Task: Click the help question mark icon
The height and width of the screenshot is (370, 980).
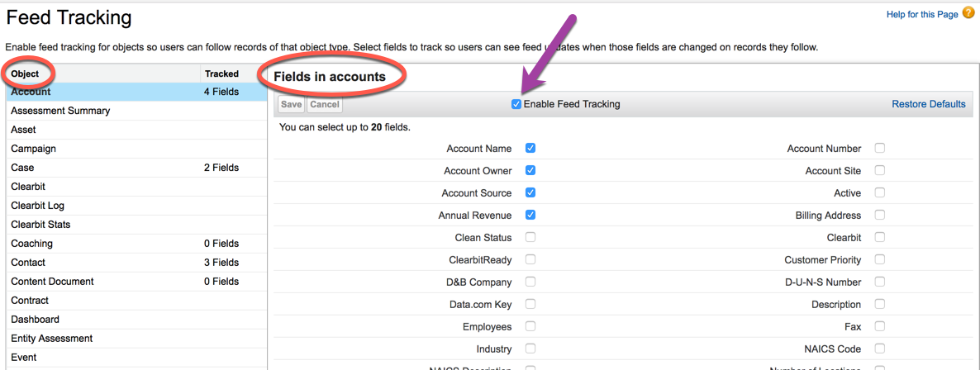Action: [969, 13]
